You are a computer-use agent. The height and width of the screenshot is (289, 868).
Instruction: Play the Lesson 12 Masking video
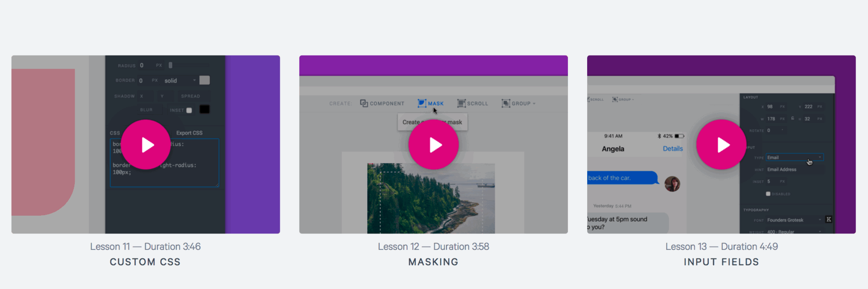tap(433, 145)
